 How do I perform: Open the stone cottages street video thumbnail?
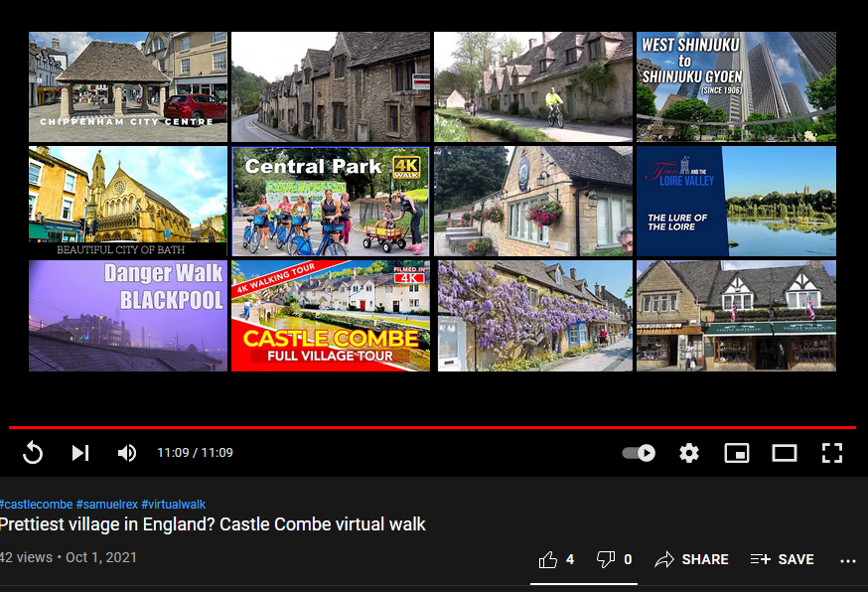[331, 86]
